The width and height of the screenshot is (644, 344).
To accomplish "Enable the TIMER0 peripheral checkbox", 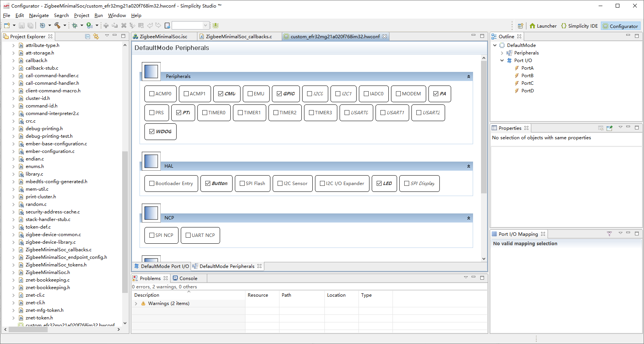I will pyautogui.click(x=205, y=113).
